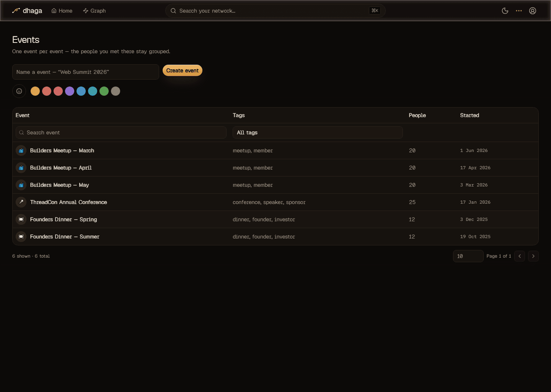551x392 pixels.
Task: Expand the All tags filter dropdown
Action: [318, 132]
